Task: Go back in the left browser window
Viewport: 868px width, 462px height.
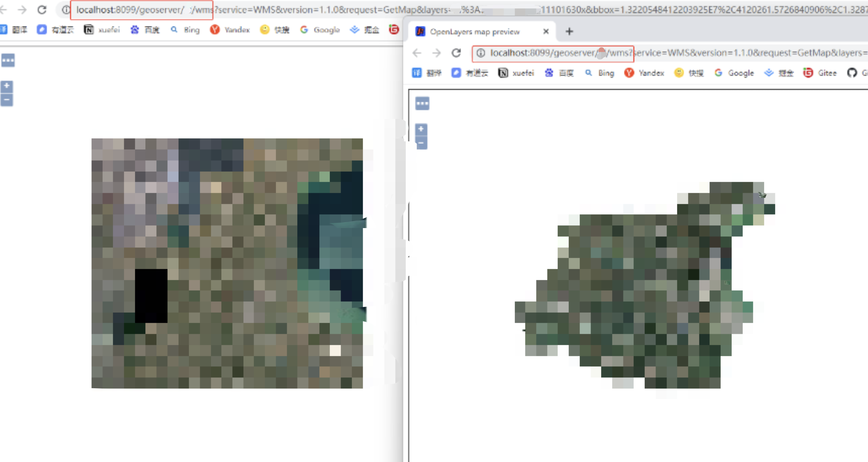Action: point(3,10)
